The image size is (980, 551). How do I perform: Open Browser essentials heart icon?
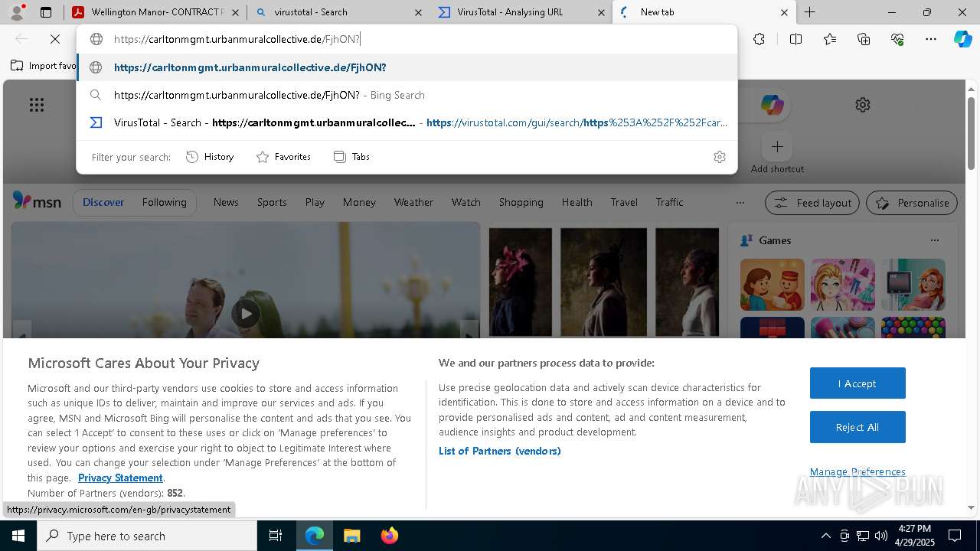tap(897, 39)
